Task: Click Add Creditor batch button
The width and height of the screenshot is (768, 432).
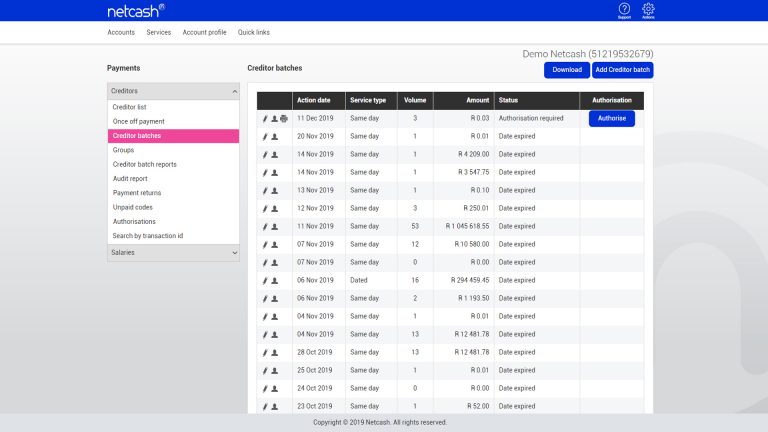Action: [623, 70]
